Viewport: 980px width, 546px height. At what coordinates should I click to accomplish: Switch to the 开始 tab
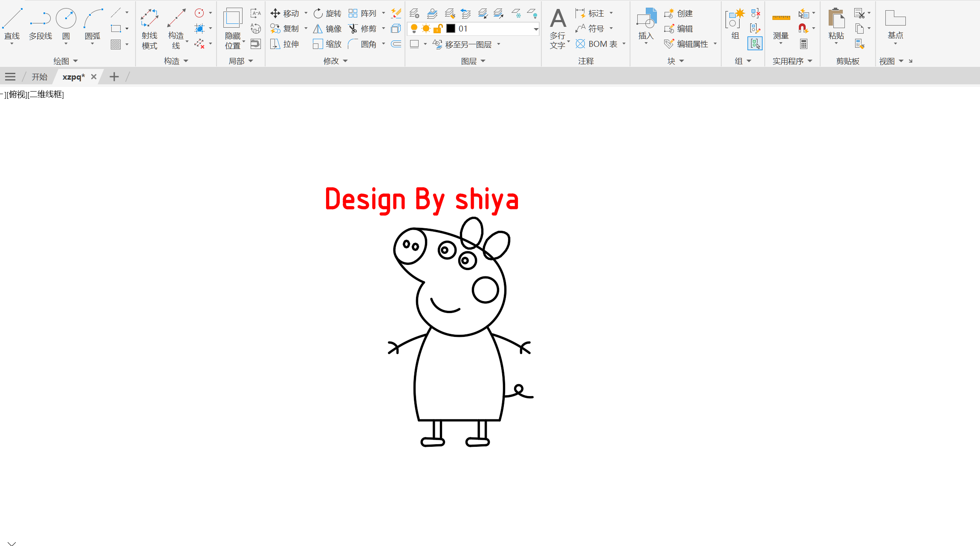click(40, 77)
